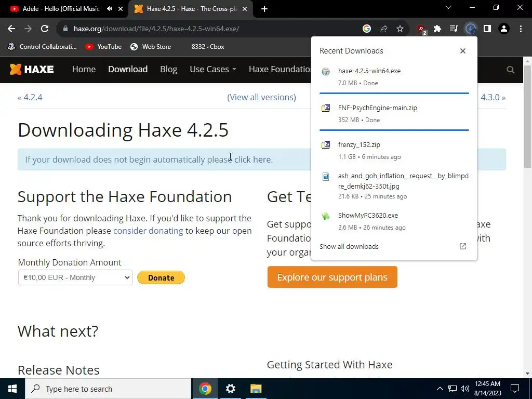View site information lock icon
This screenshot has height=399, width=532.
(65, 29)
